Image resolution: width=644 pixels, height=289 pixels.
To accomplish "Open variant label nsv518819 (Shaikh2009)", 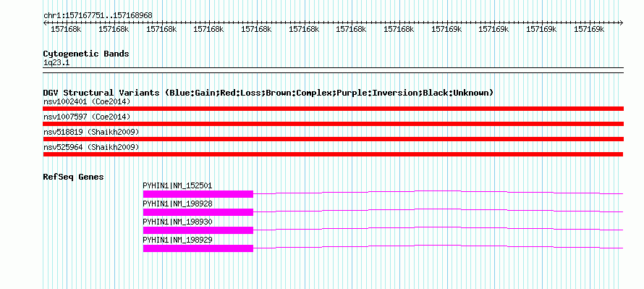I will point(91,132).
